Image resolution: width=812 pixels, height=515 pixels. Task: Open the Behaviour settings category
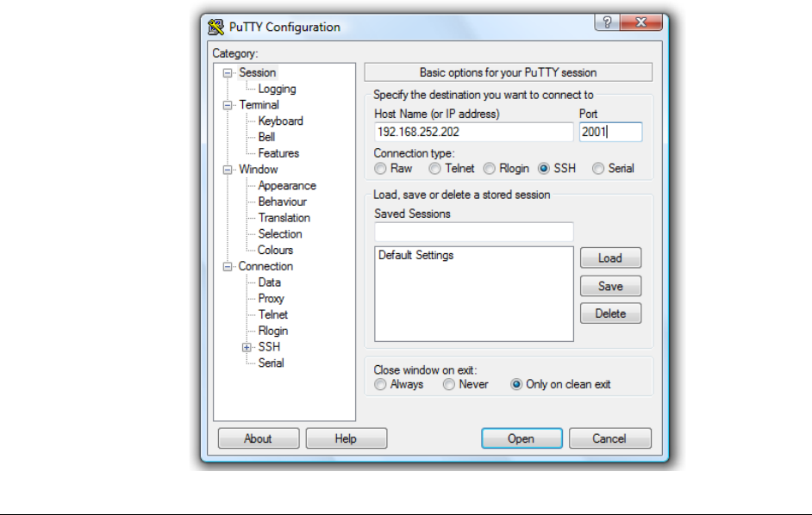(282, 202)
